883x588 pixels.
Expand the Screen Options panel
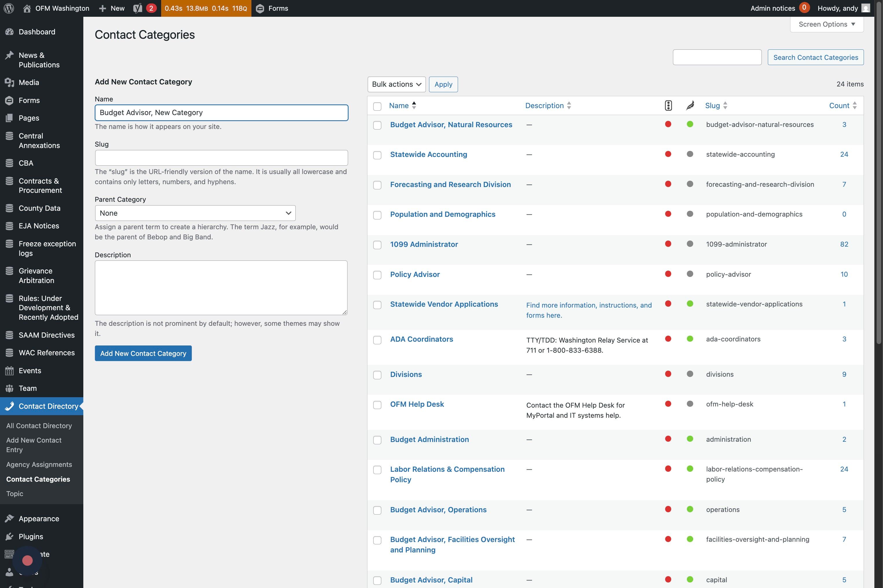click(826, 24)
